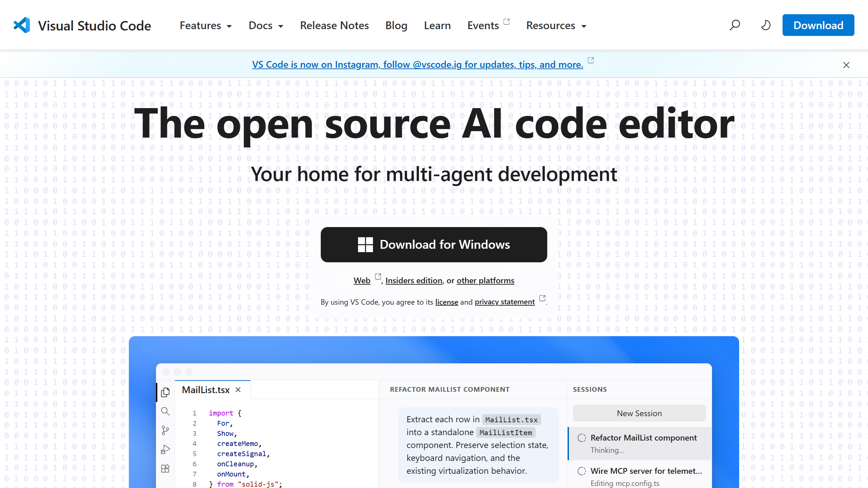The width and height of the screenshot is (868, 488).
Task: Click the 'SESSIONS' panel header
Action: coord(590,389)
